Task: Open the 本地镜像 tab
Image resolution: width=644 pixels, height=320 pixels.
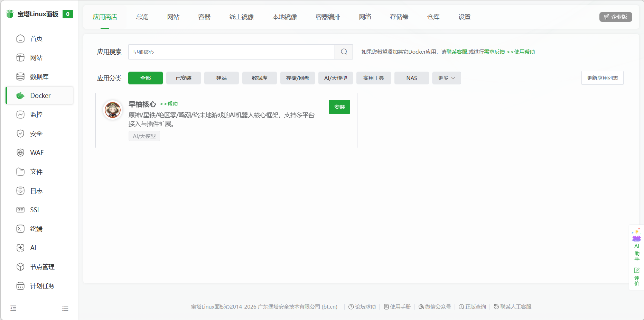Action: [285, 17]
